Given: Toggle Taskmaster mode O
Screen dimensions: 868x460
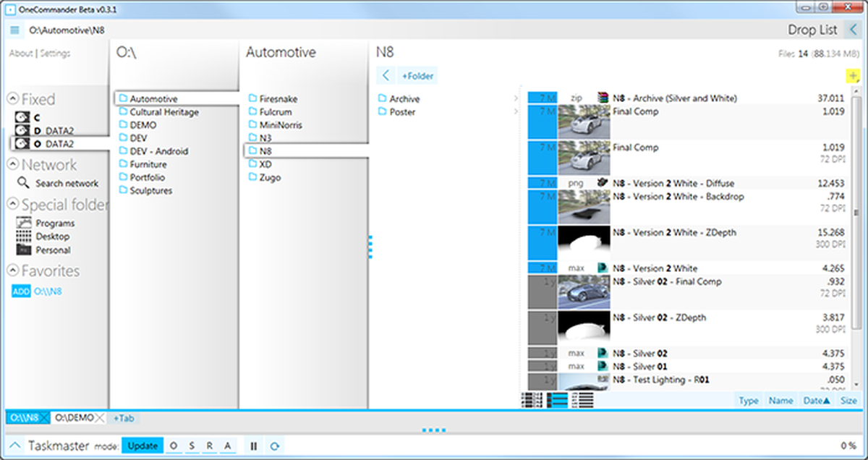Looking at the screenshot, I should pos(174,446).
